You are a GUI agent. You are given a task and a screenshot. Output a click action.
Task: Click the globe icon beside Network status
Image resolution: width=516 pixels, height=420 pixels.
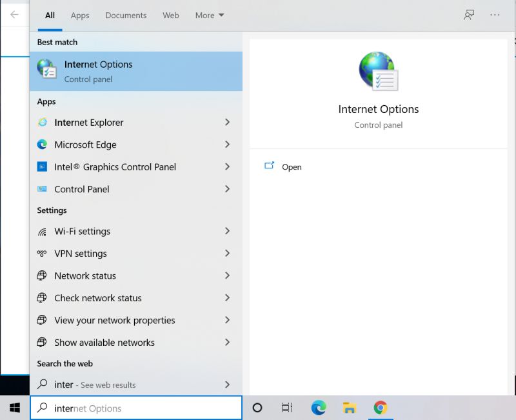pyautogui.click(x=42, y=275)
